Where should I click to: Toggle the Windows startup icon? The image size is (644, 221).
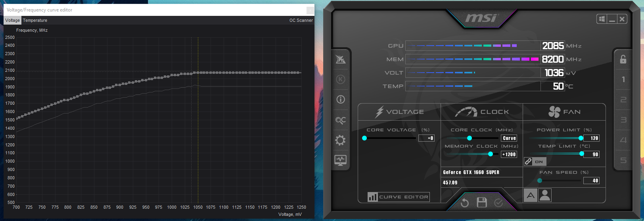(602, 19)
